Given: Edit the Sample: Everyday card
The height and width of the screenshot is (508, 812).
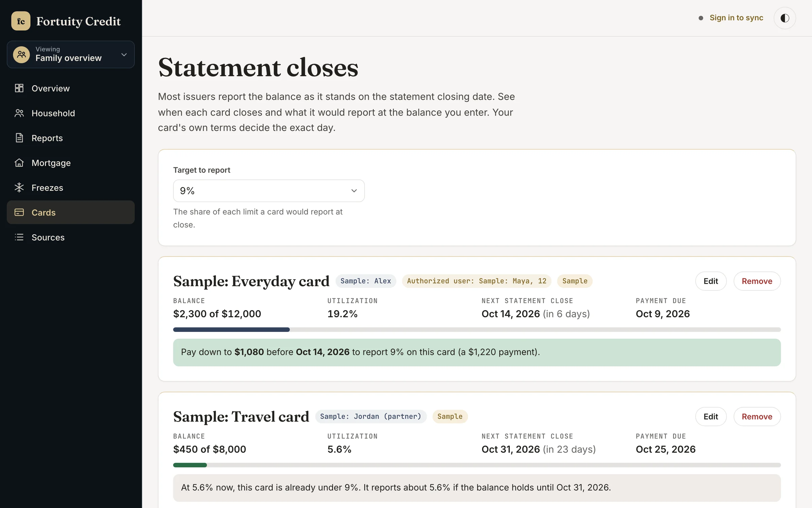Looking at the screenshot, I should (x=711, y=281).
